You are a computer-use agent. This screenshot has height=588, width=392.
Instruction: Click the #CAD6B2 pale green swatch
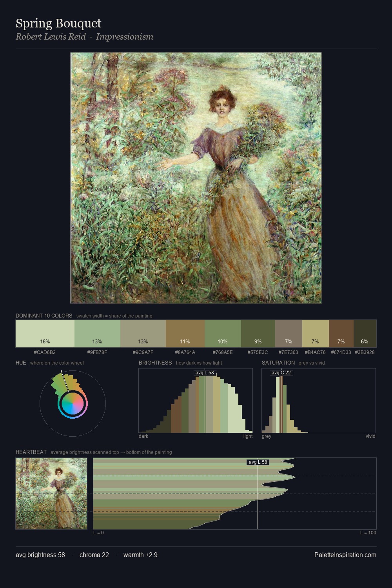45,334
